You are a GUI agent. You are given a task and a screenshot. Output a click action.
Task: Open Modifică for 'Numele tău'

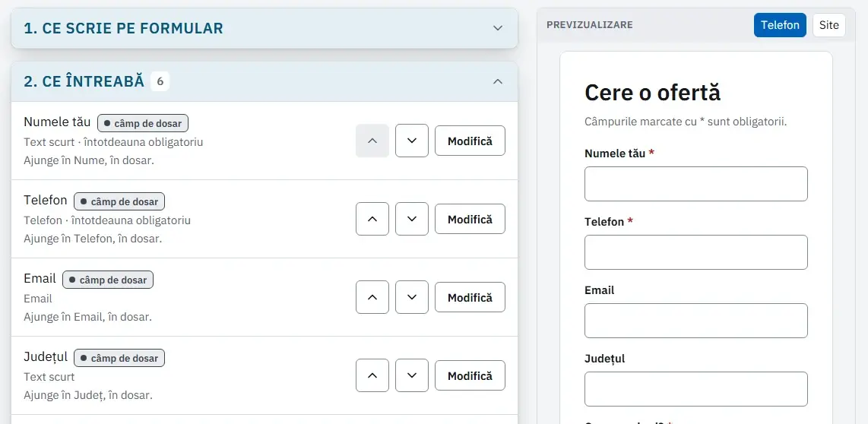click(x=470, y=141)
